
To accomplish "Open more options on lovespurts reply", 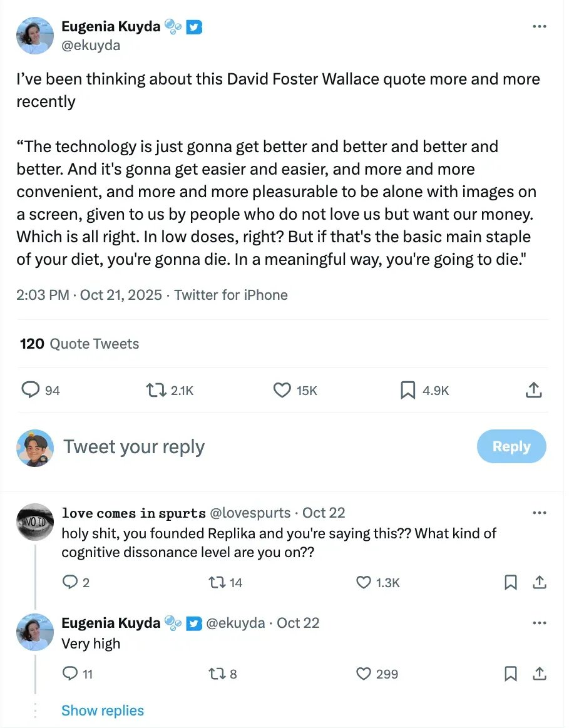I will pyautogui.click(x=539, y=513).
